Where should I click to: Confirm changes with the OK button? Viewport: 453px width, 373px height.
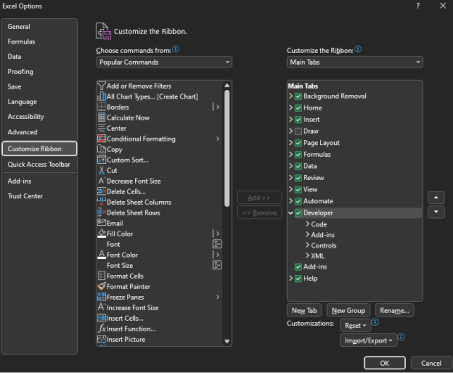click(x=385, y=363)
